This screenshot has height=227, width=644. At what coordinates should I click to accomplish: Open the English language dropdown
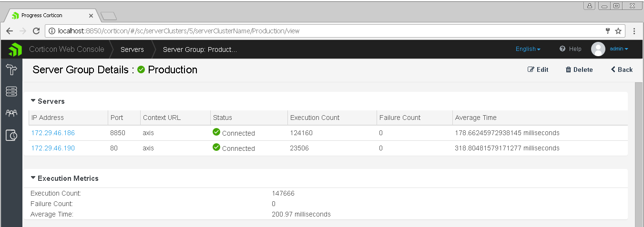pos(528,49)
